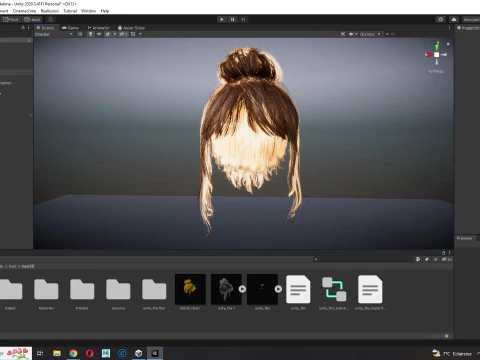Screen dimensions: 480x360
Task: Open the Window menu
Action: pyautogui.click(x=88, y=11)
